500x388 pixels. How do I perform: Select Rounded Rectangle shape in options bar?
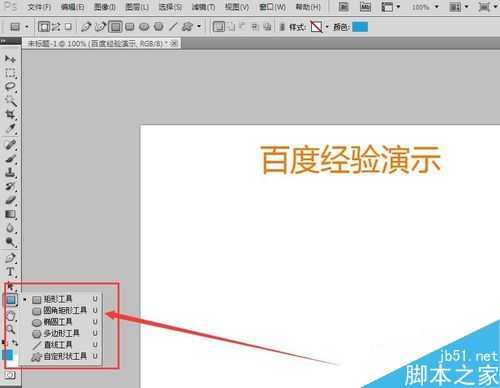tap(130, 27)
